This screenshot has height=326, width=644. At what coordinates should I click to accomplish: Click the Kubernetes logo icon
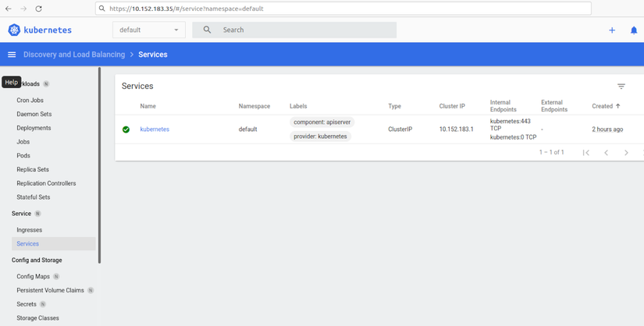pos(14,30)
